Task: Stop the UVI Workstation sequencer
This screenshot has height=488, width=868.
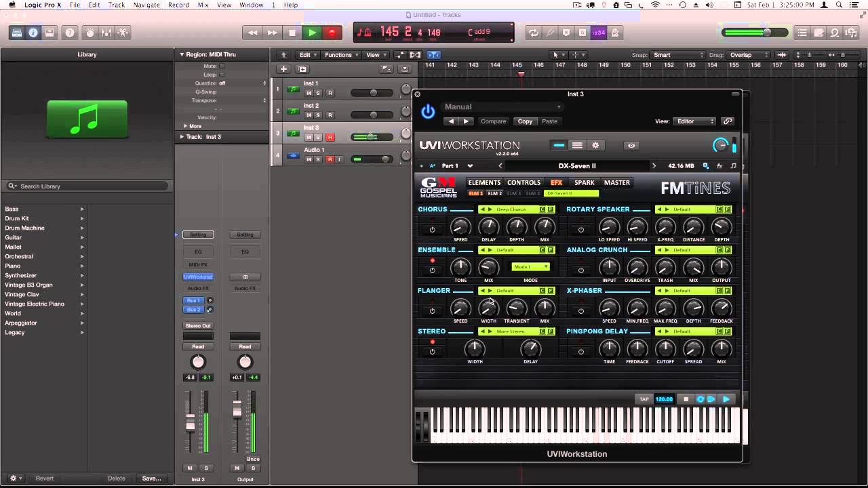Action: pos(686,399)
